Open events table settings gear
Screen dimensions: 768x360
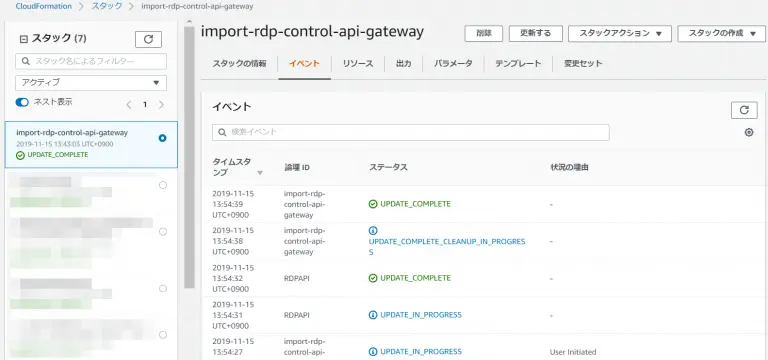(x=749, y=132)
